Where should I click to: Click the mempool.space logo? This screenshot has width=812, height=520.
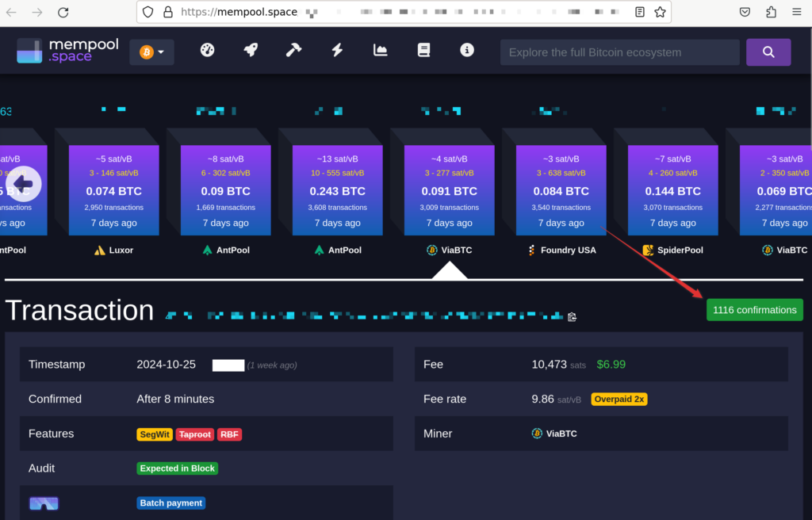67,51
